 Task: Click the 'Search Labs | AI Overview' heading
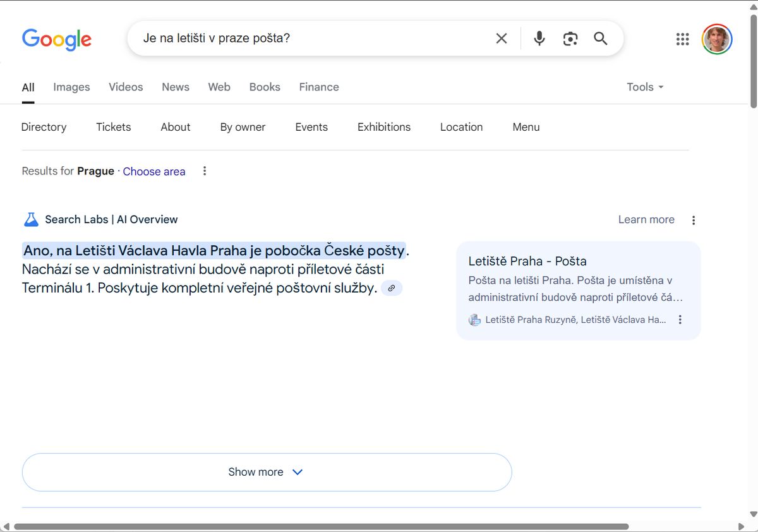coord(111,220)
